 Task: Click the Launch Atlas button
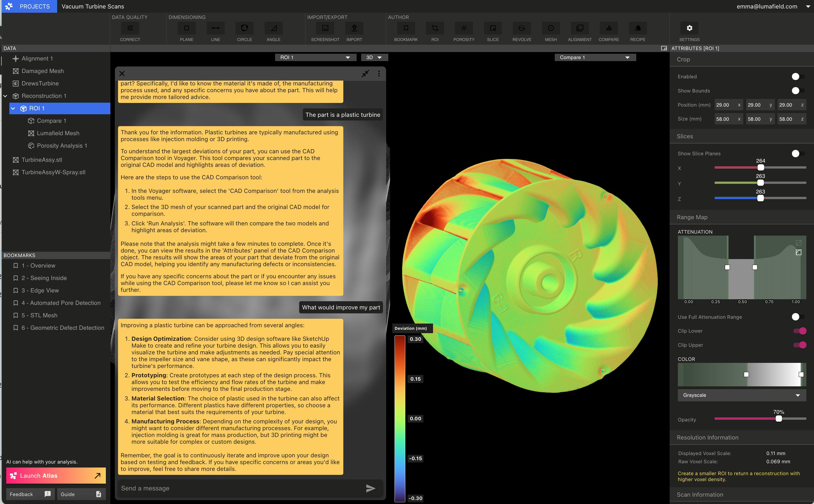tap(56, 476)
